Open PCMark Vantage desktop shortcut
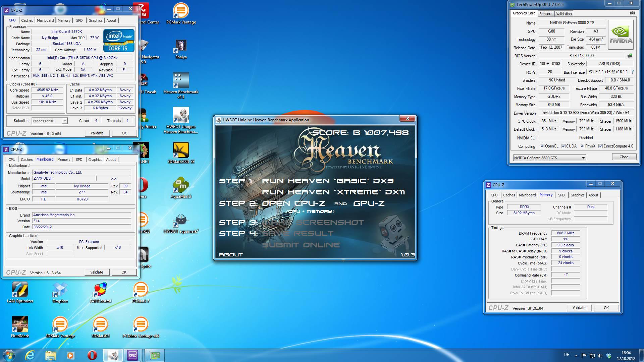644x362 pixels. 181,13
